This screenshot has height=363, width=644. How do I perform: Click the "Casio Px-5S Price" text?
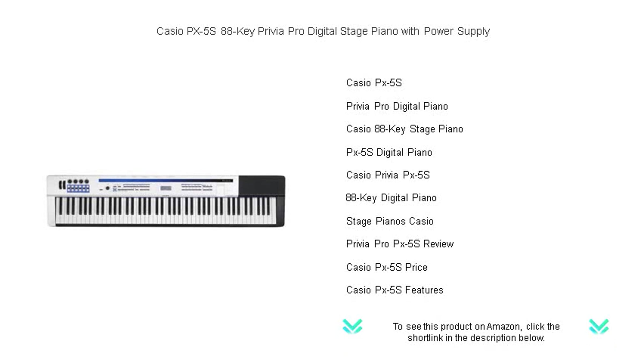tap(387, 267)
